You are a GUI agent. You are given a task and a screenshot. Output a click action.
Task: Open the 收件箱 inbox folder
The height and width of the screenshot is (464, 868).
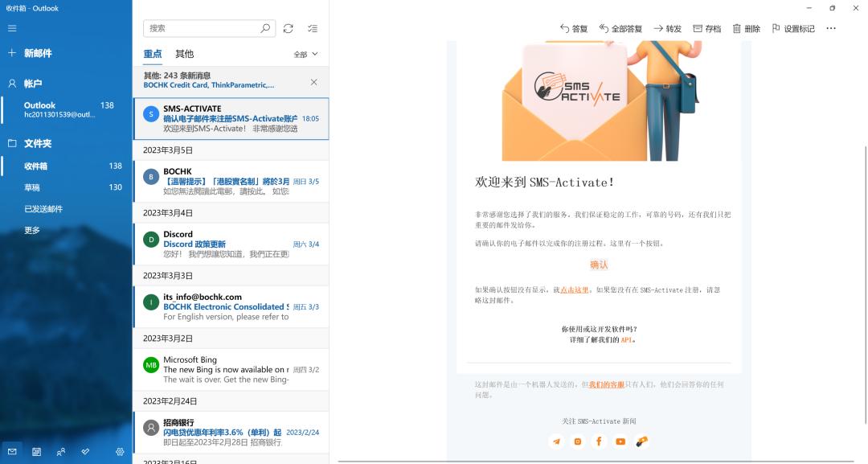pos(66,166)
